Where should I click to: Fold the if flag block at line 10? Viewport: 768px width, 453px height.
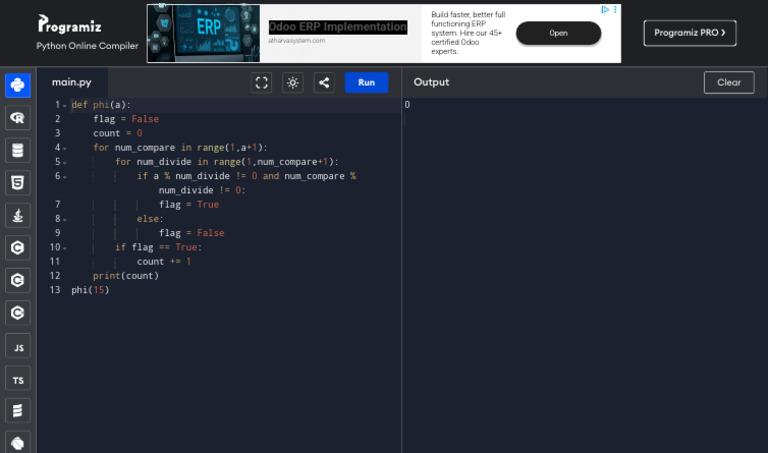click(x=65, y=248)
